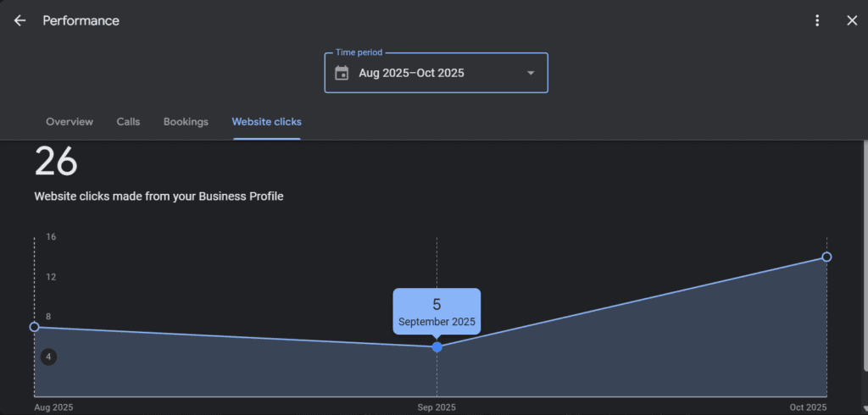Open the three-dot more options menu

coord(817,20)
